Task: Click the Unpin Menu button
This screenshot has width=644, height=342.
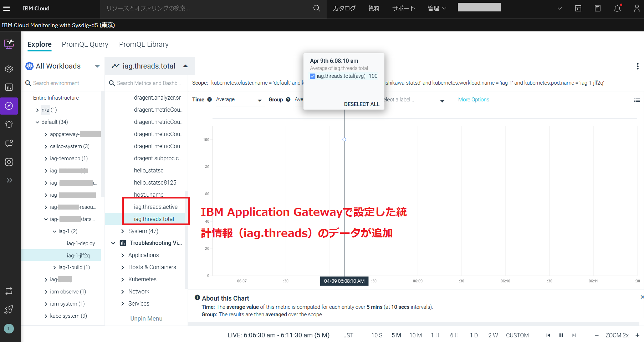Action: [x=146, y=318]
